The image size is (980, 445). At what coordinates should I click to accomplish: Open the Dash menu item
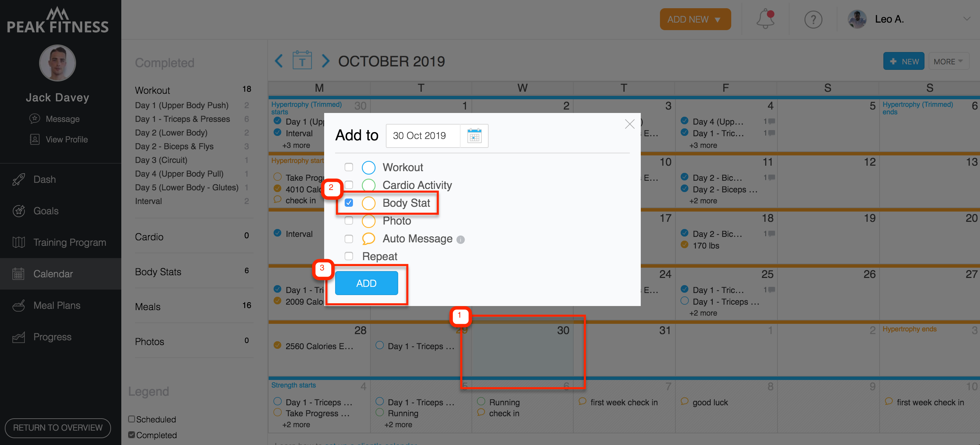[61, 179]
